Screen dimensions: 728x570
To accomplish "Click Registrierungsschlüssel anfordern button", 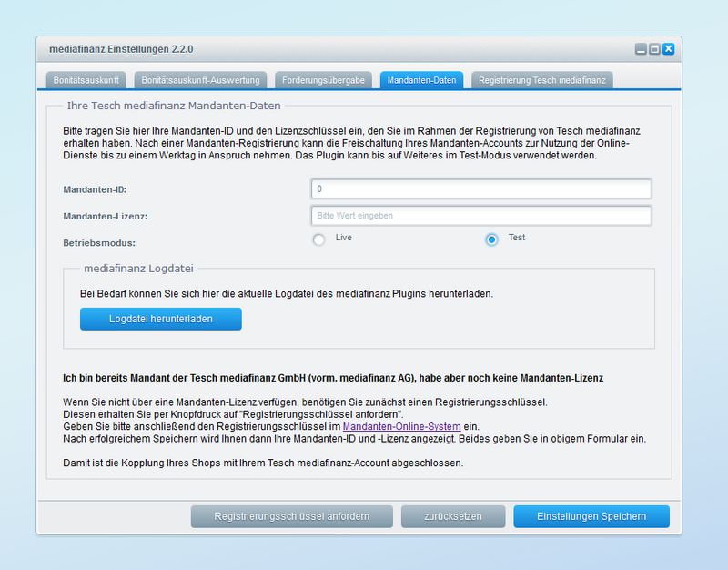I will (291, 516).
